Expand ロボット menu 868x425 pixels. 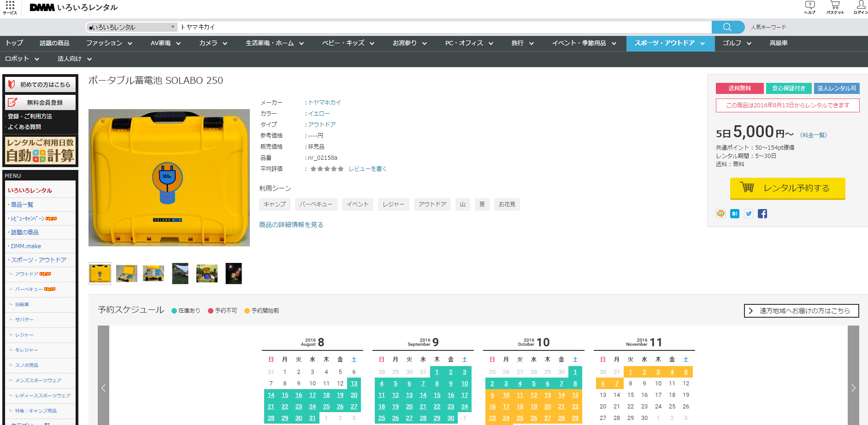point(22,59)
